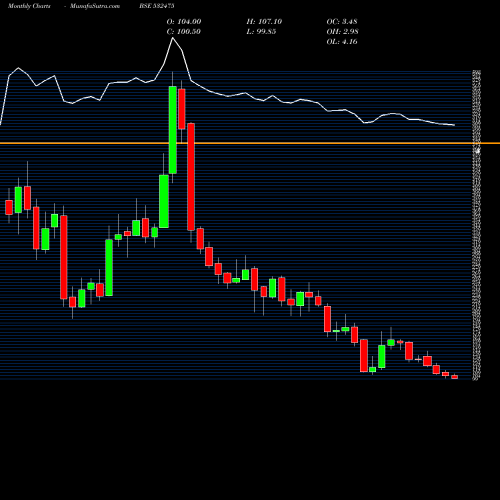Image resolution: width=500 pixels, height=500 pixels.
Task: Click the MunafaSutra.com watermark text
Action: pyautogui.click(x=95, y=6)
